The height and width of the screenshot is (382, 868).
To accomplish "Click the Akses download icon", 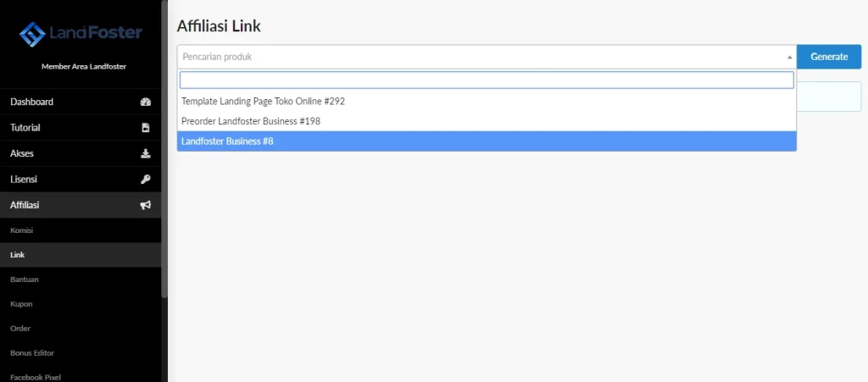I will pos(145,154).
